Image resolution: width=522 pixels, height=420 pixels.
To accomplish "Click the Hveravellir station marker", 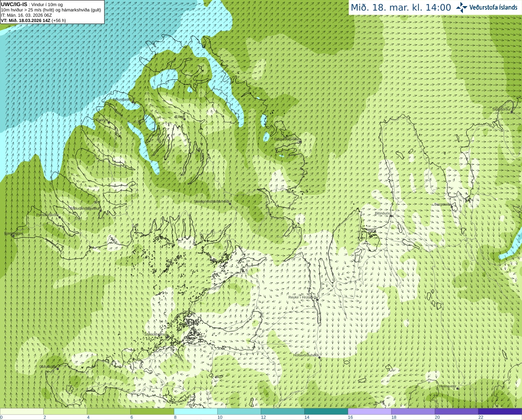I will 458,388.
